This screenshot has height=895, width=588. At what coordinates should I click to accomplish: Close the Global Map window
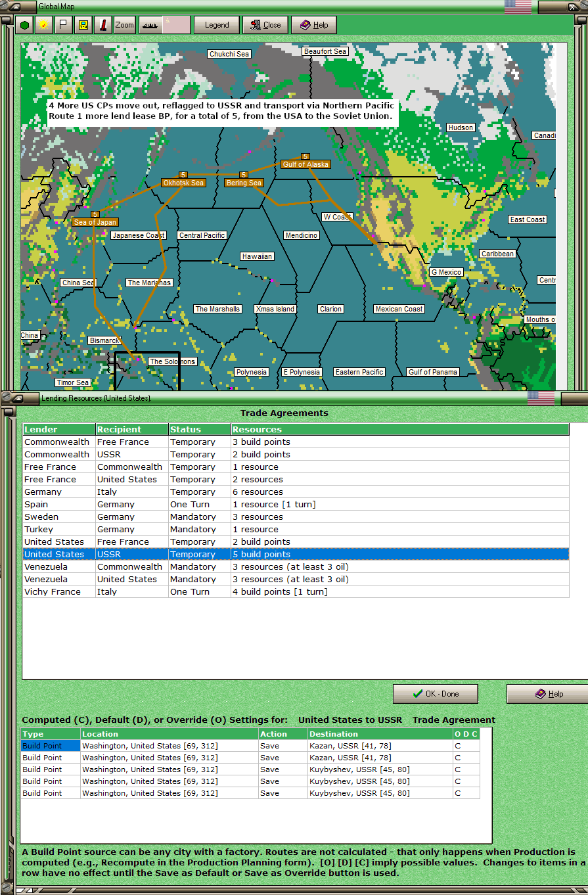265,25
